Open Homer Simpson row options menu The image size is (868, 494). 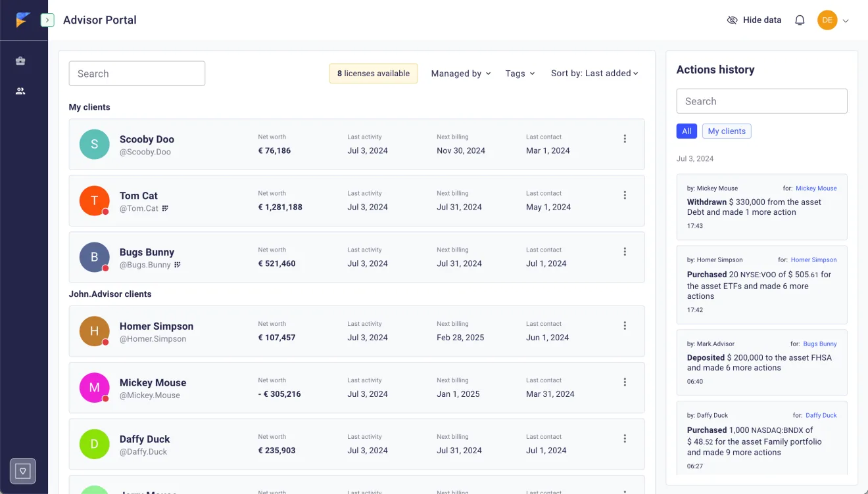pos(625,326)
